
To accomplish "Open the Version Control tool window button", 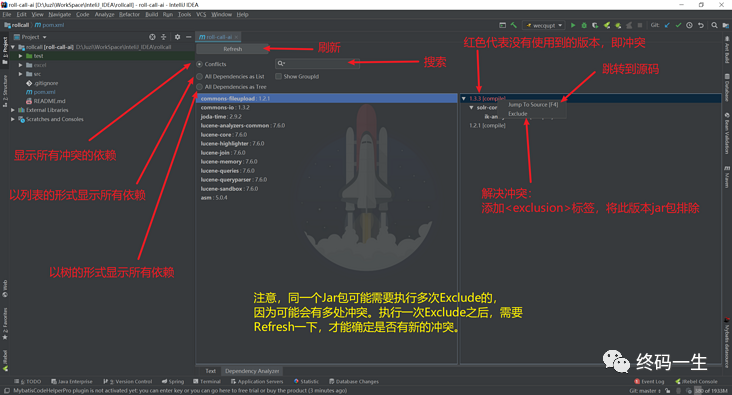I will 128,381.
